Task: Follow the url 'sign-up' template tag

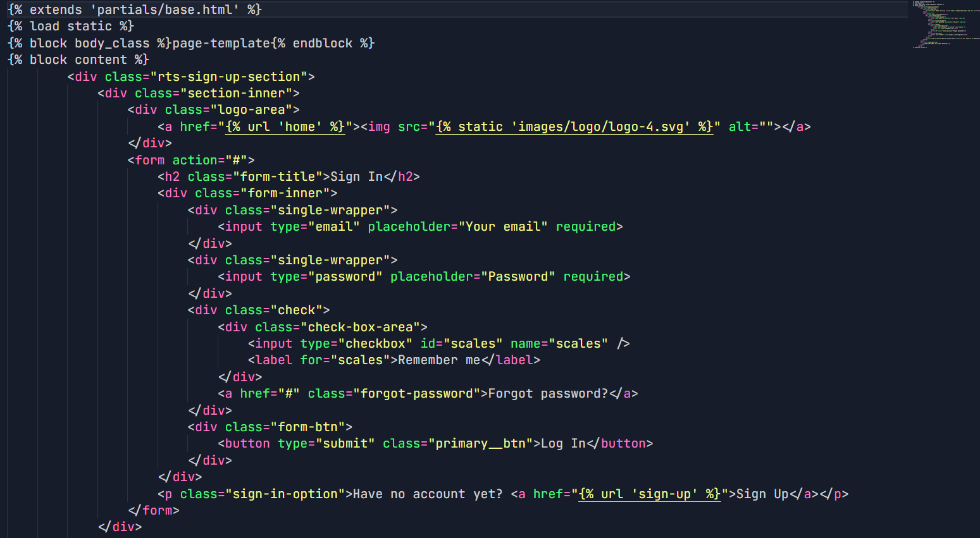Action: coord(649,494)
